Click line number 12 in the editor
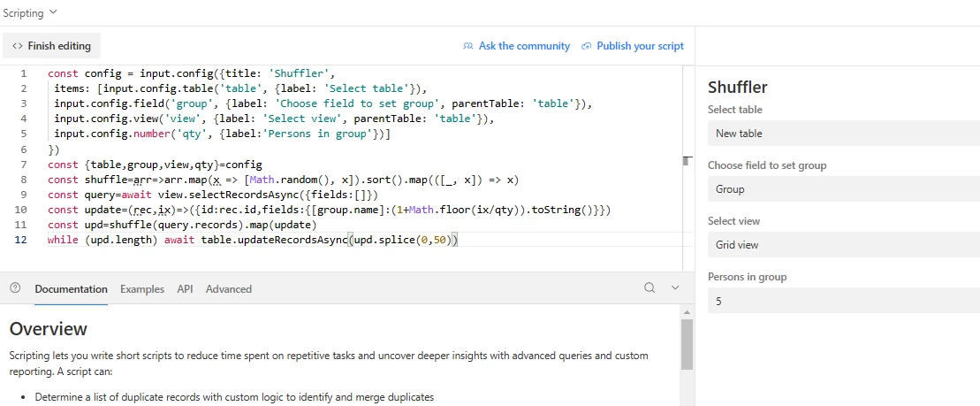980x406 pixels. (20, 240)
